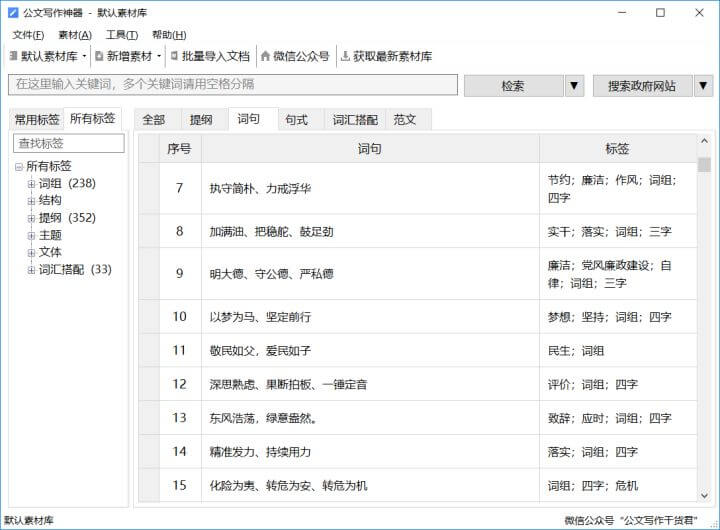This screenshot has width=720, height=530.
Task: Click 批量导入文档 toolbar label
Action: click(x=215, y=56)
